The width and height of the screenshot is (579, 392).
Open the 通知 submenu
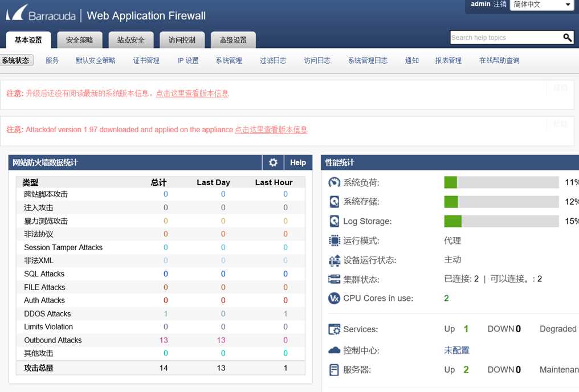coord(411,60)
